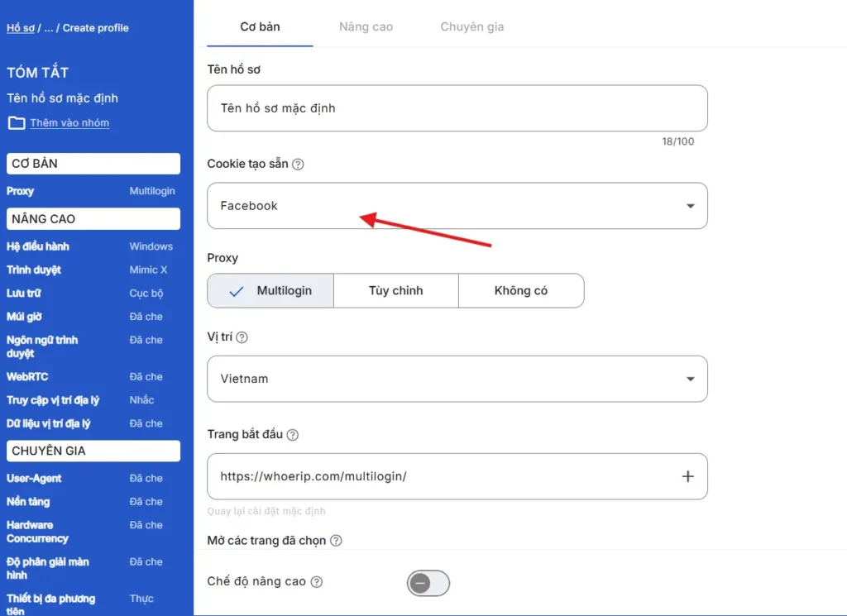The width and height of the screenshot is (847, 616).
Task: Open the NÂNG CAO sidebar section
Action: [93, 218]
